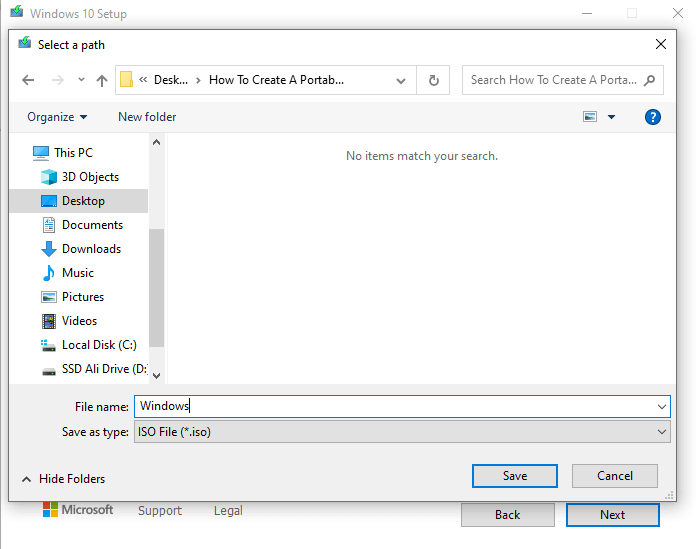
Task: Click the This PC computer icon
Action: (x=41, y=153)
